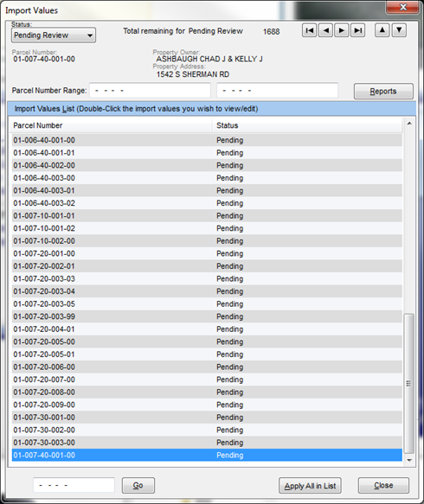The width and height of the screenshot is (424, 504).
Task: Click Apply All in List
Action: coord(310,485)
